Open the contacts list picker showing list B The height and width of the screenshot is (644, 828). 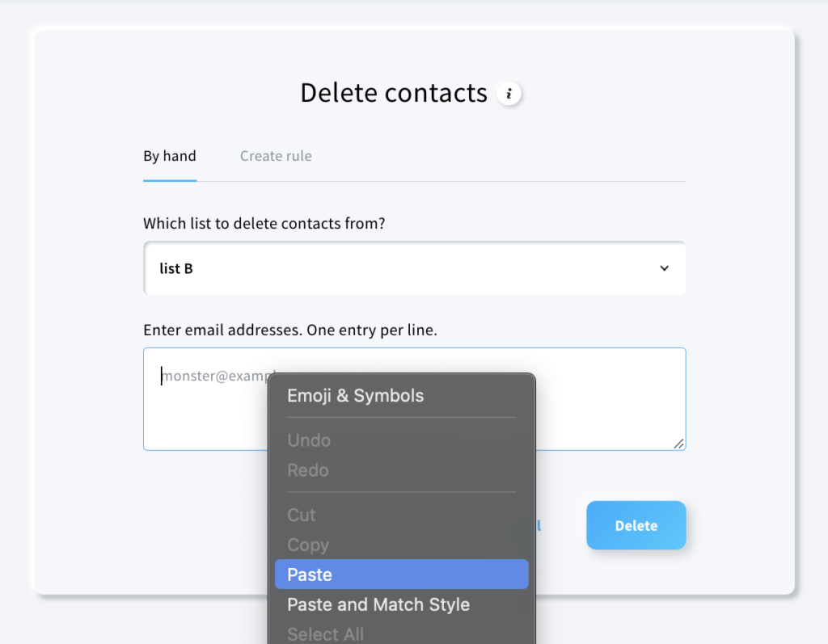point(415,268)
